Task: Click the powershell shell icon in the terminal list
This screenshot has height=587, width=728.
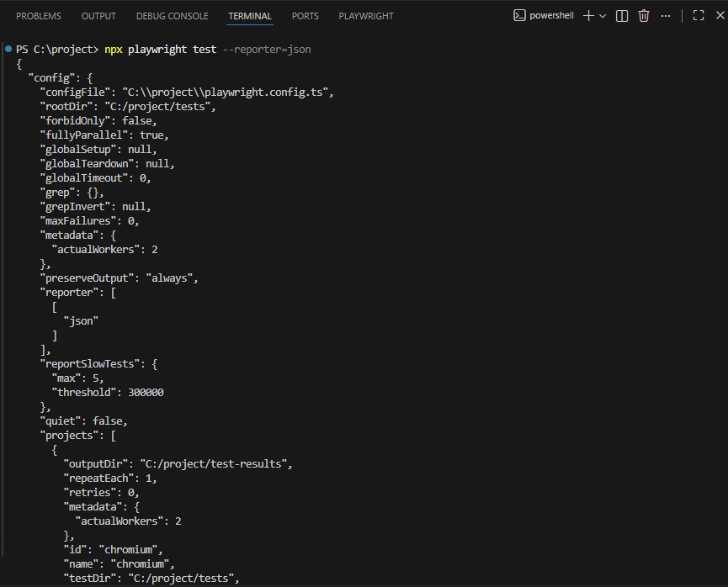Action: [520, 15]
